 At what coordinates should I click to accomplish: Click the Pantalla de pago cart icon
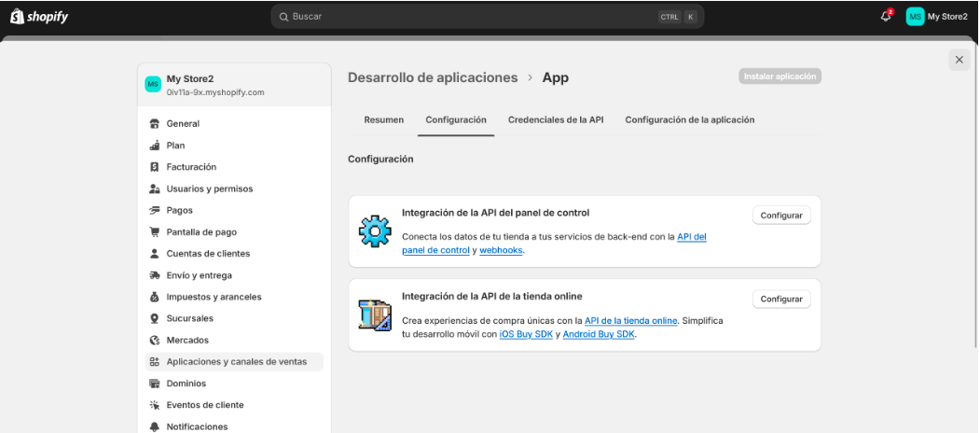155,231
